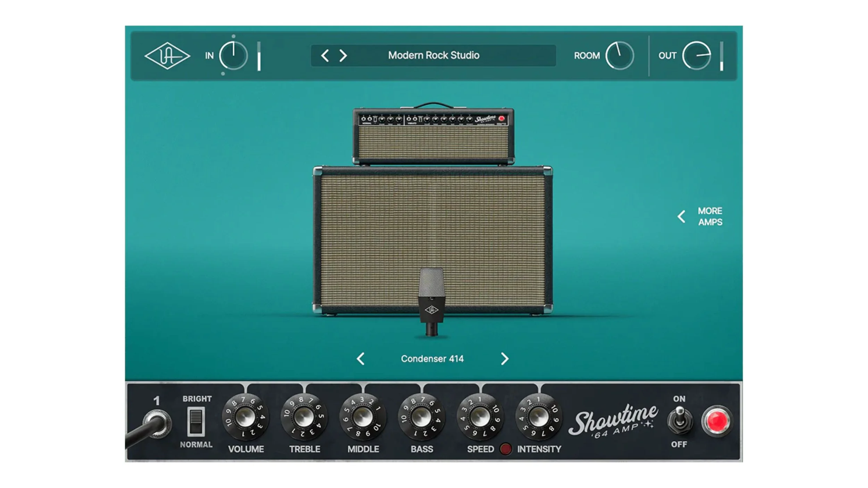Flip the ON/OFF power toggle switch
868x488 pixels.
[679, 421]
